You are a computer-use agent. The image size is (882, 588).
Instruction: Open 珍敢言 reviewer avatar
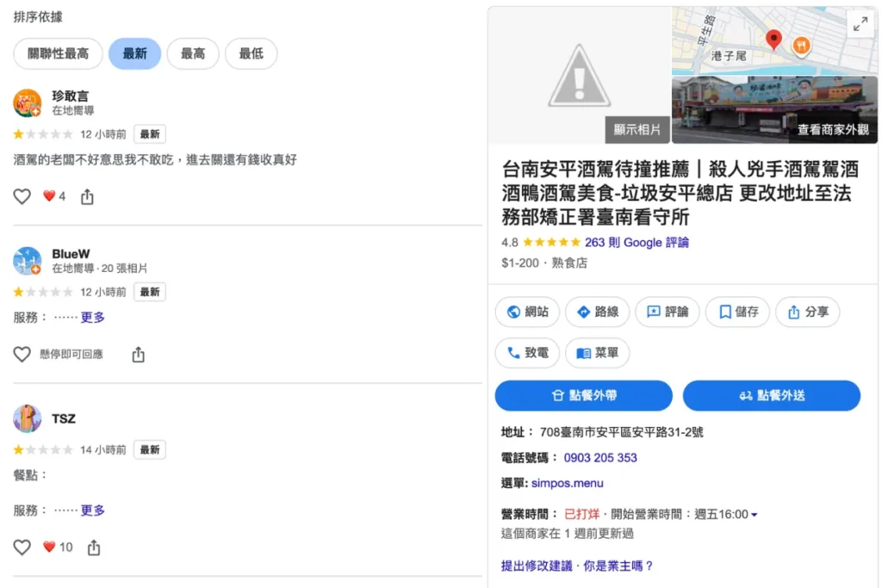point(27,102)
